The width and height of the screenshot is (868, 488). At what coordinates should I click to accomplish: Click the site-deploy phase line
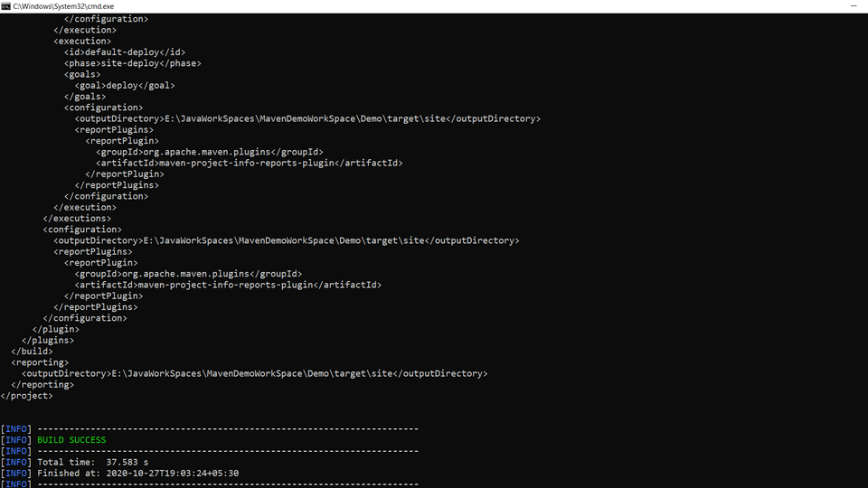[133, 63]
